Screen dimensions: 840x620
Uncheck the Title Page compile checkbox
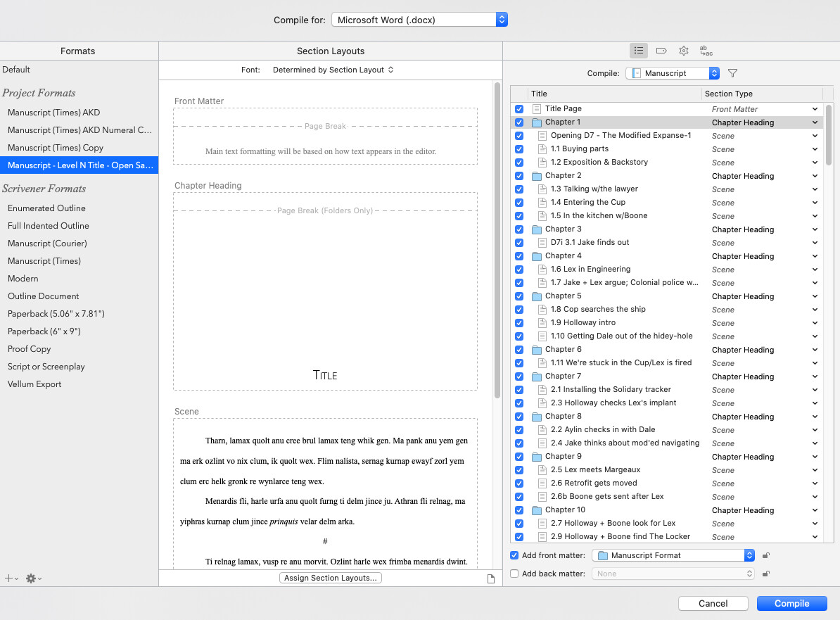pyautogui.click(x=519, y=109)
